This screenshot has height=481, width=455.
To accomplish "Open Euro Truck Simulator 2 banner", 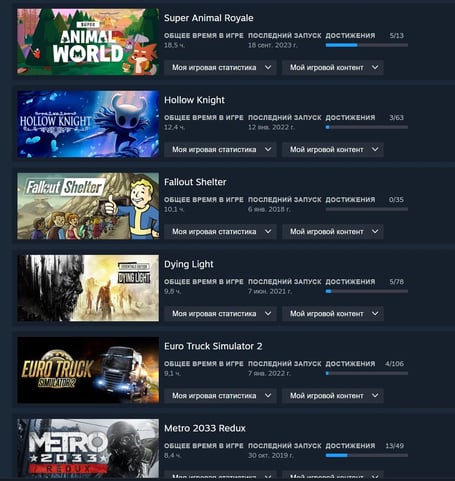I will pyautogui.click(x=88, y=370).
